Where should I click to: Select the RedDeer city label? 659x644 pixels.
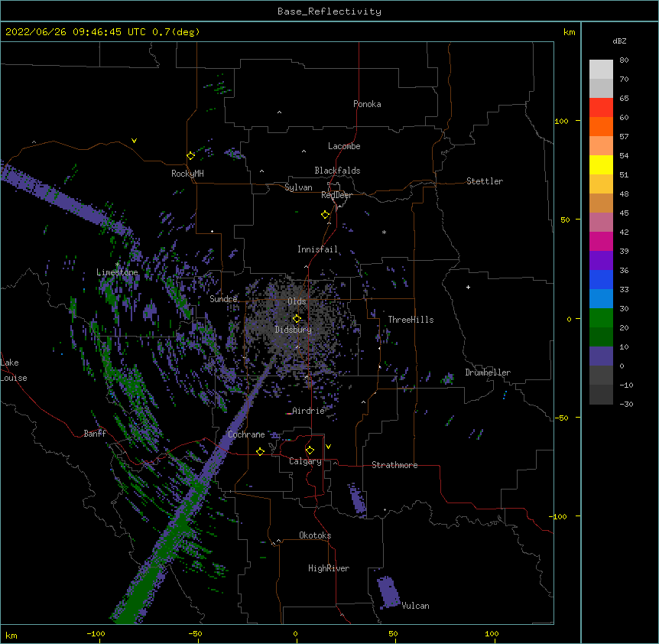pyautogui.click(x=336, y=195)
